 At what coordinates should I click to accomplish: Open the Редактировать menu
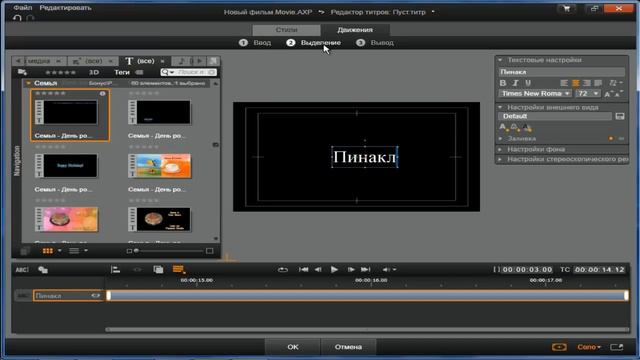click(65, 8)
